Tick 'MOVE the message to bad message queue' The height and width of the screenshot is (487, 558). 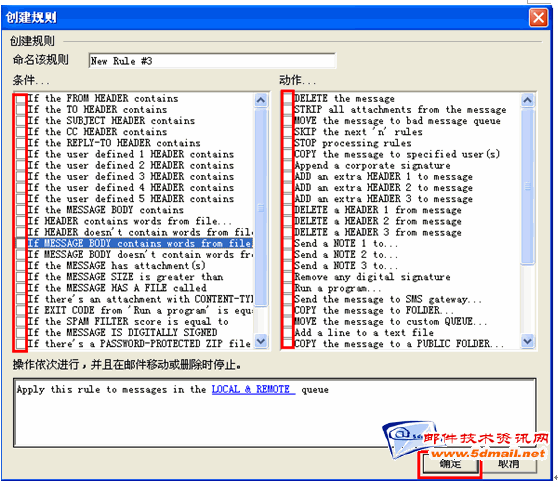[x=288, y=121]
